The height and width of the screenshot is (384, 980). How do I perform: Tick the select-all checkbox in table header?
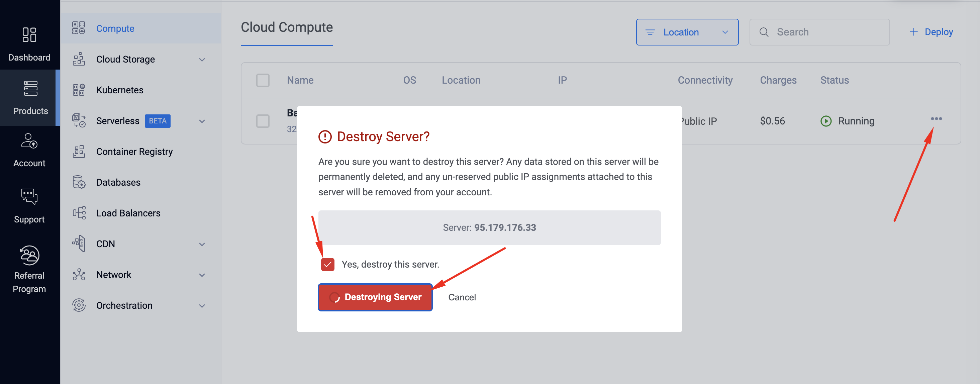[263, 80]
